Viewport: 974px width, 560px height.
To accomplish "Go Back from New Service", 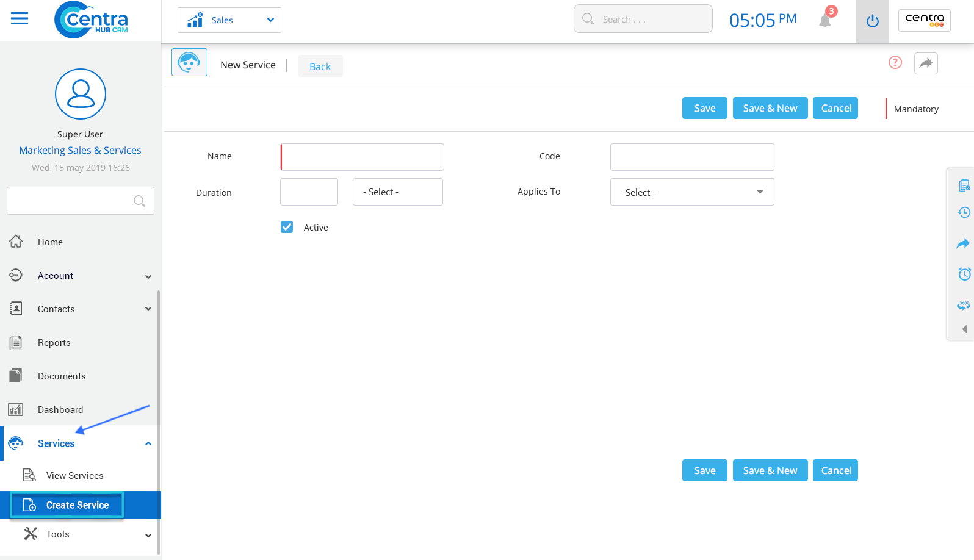I will pyautogui.click(x=320, y=66).
